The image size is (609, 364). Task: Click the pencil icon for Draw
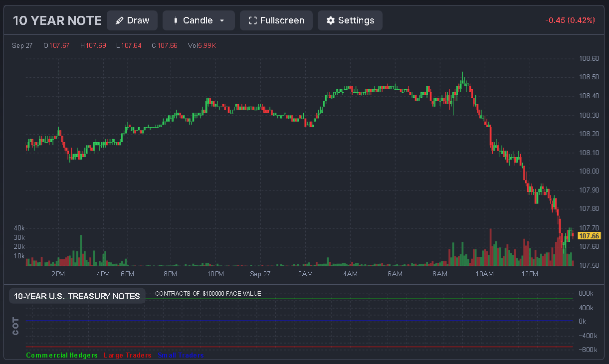coord(119,20)
